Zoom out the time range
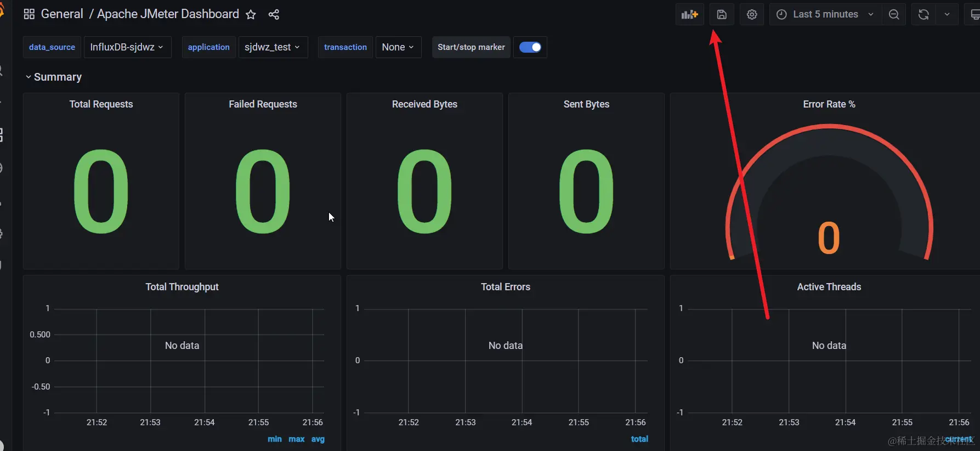The height and width of the screenshot is (451, 980). (894, 14)
